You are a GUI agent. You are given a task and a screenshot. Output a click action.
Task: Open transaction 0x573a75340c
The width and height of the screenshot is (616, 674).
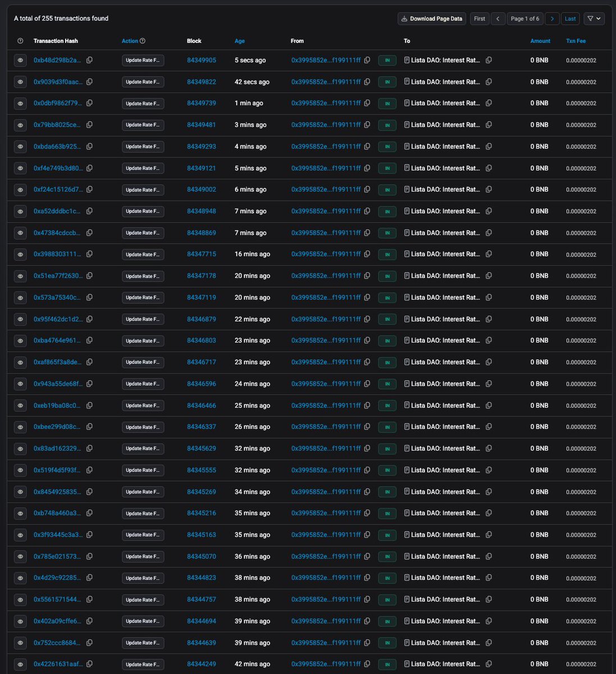pyautogui.click(x=58, y=298)
